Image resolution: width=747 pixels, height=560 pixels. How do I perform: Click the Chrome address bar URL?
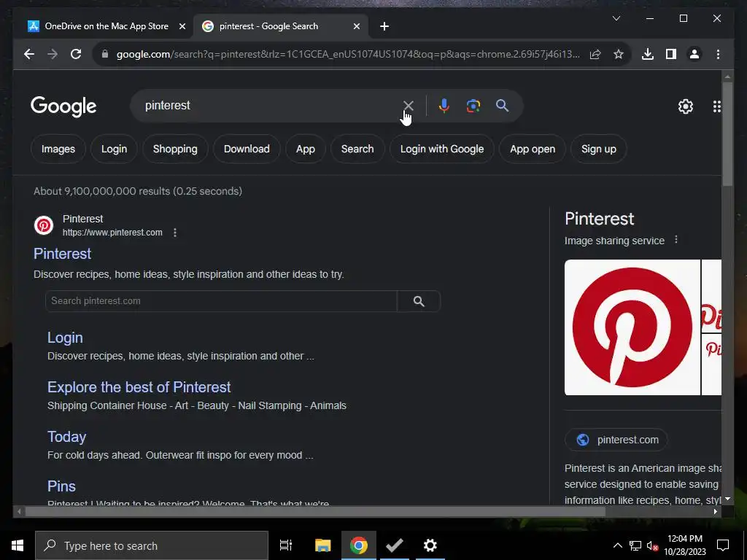click(348, 54)
